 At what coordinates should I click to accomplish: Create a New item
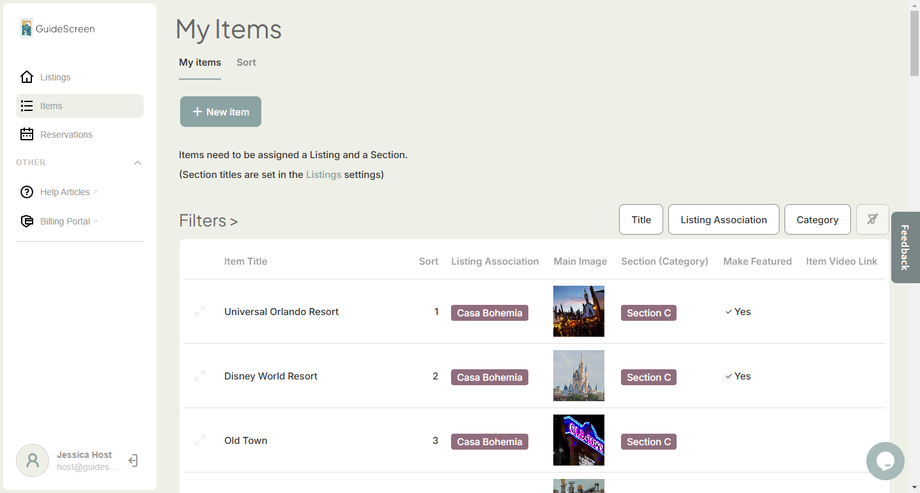pyautogui.click(x=220, y=112)
